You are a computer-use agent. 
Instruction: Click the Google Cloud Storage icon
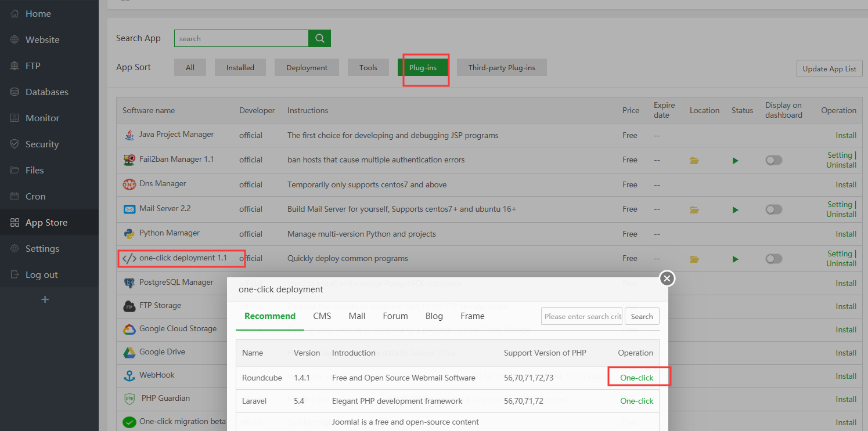(x=129, y=329)
